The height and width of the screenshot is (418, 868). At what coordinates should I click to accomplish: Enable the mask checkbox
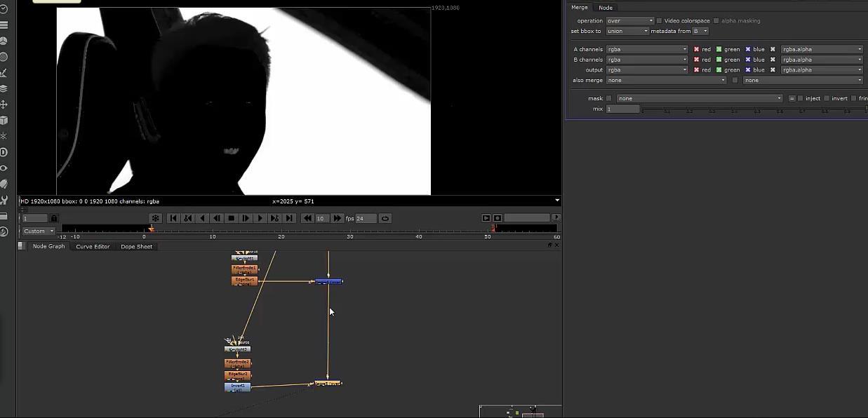(x=608, y=98)
